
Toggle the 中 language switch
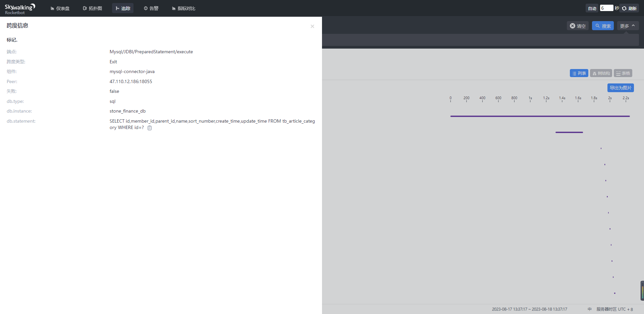(x=590, y=309)
